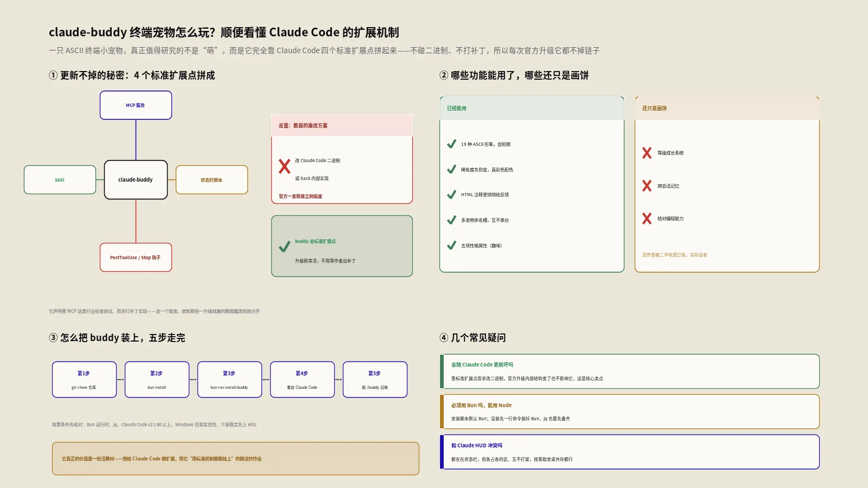This screenshot has height=488, width=868.
Task: Click the 'buddy 走标准扩展点' heading
Action: pos(315,241)
